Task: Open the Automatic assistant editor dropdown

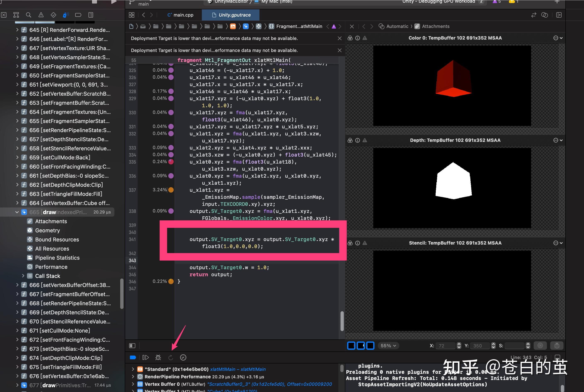Action: pyautogui.click(x=397, y=26)
